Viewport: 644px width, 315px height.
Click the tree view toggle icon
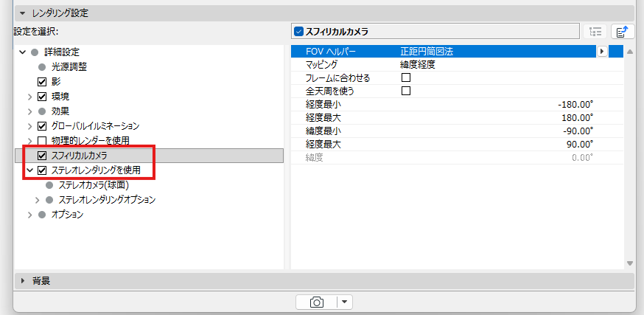tap(595, 32)
